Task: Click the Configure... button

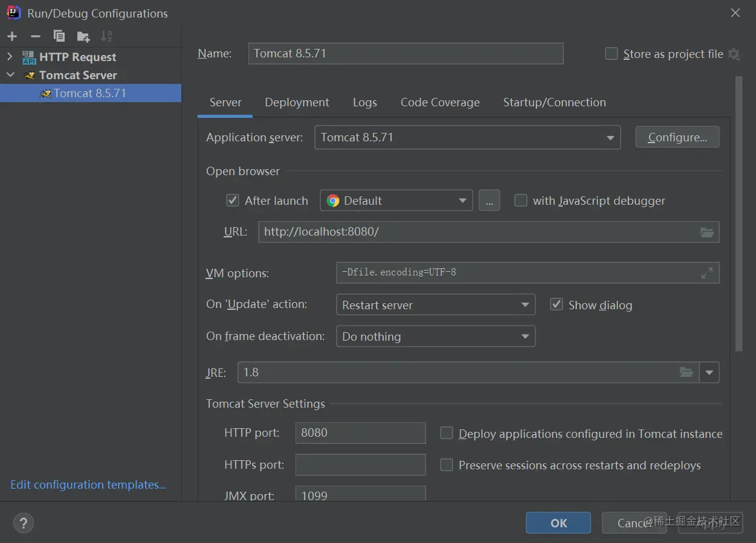Action: 677,137
